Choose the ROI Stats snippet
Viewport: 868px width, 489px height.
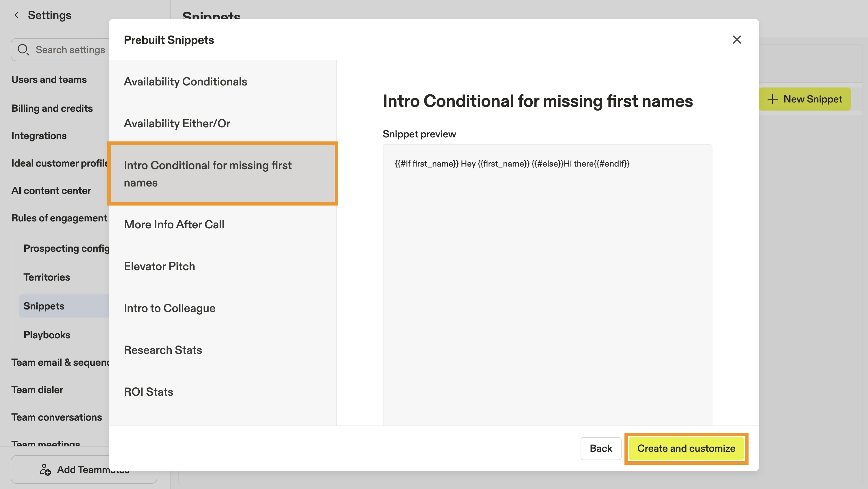point(148,392)
